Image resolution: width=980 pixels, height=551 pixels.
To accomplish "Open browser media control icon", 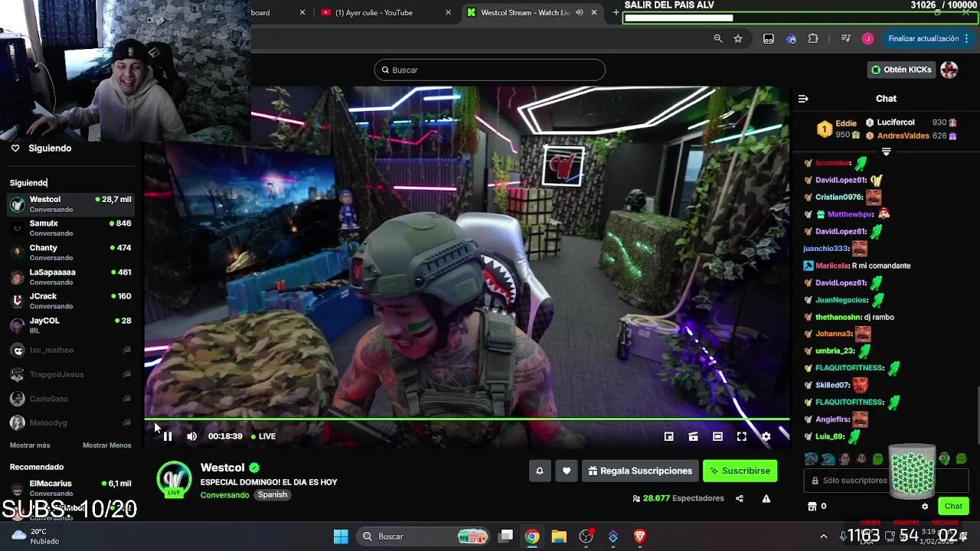I will pyautogui.click(x=845, y=38).
